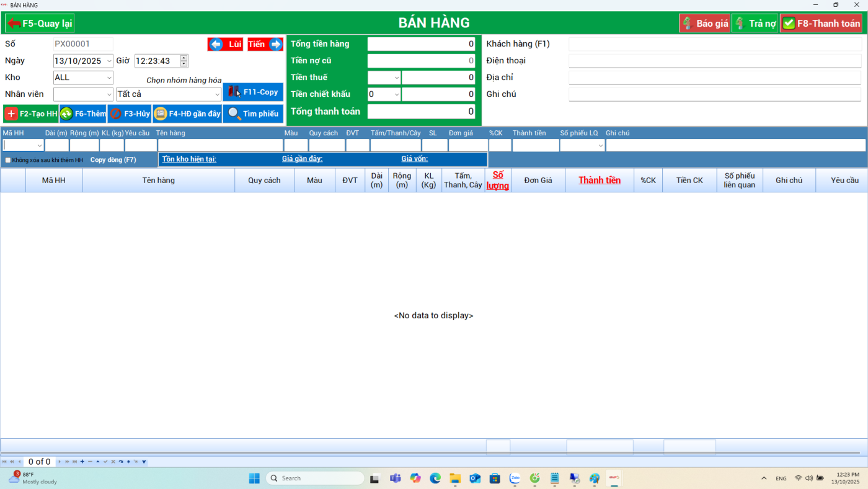Screen dimensions: 868x489
Task: Open the Ngày date picker dropdown
Action: click(x=109, y=61)
